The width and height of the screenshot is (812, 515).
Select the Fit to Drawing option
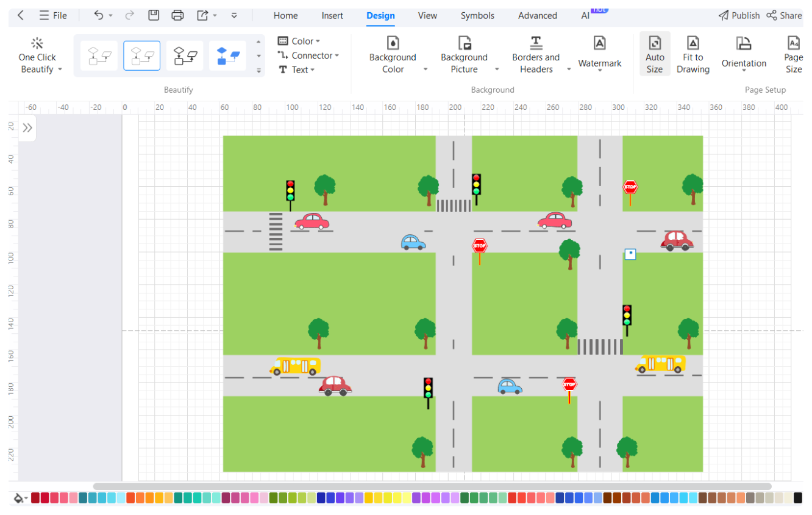693,54
